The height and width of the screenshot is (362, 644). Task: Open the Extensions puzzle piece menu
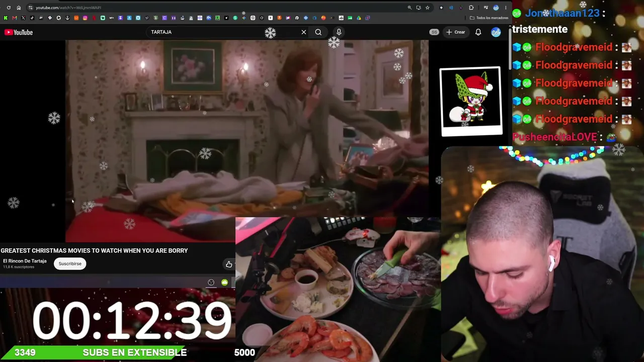coord(471,8)
